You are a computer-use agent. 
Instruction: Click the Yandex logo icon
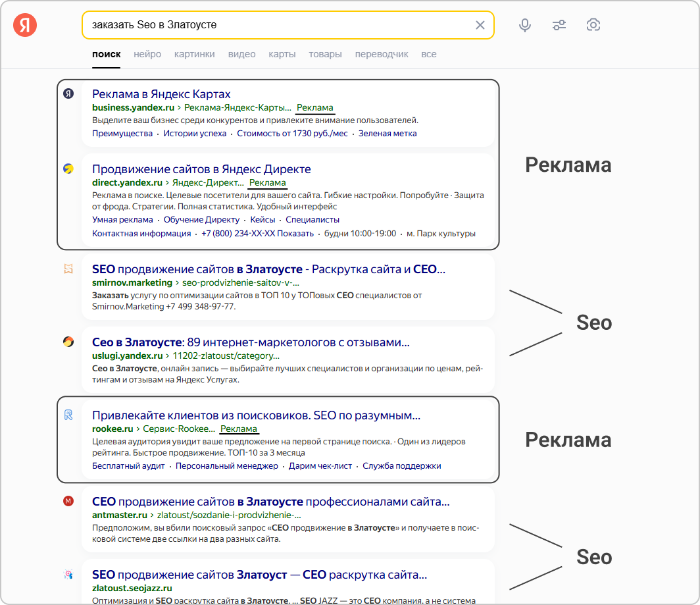click(x=25, y=25)
